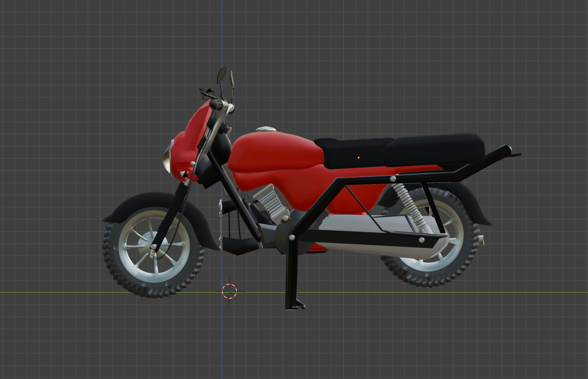Select the point light on the seat
The width and height of the screenshot is (588, 379).
tap(358, 157)
